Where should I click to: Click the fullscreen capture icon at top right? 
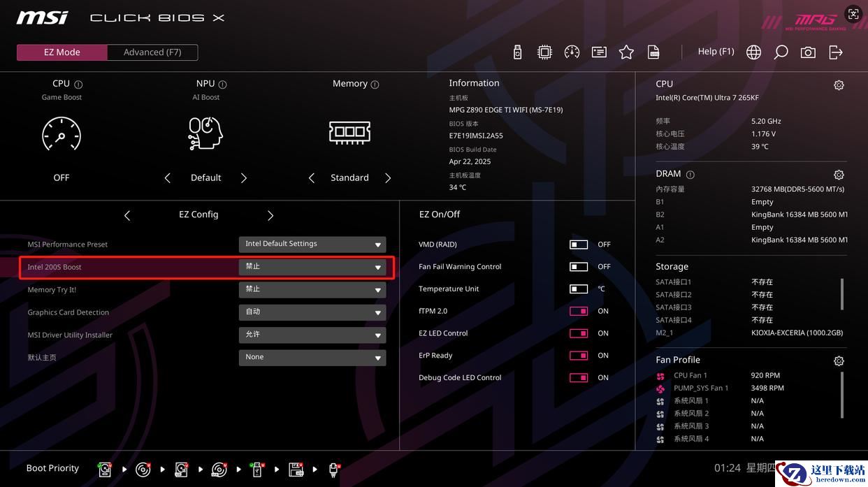[853, 14]
